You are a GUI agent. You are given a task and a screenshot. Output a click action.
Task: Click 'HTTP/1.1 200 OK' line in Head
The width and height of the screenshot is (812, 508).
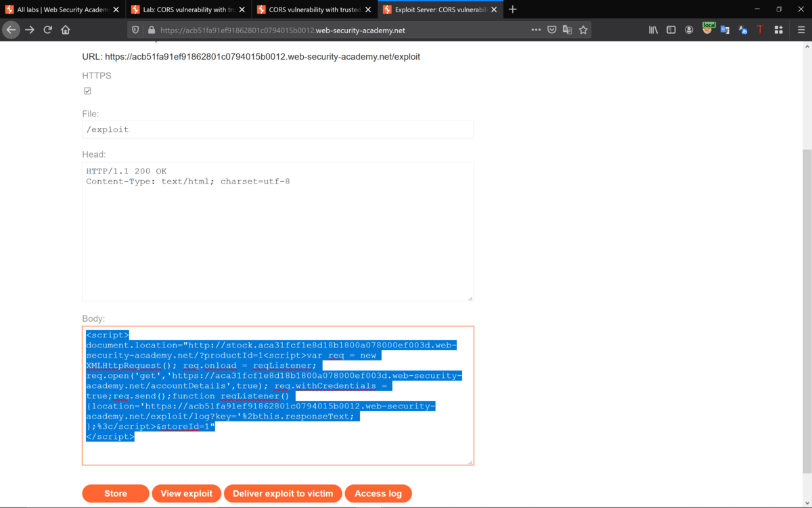click(x=126, y=171)
